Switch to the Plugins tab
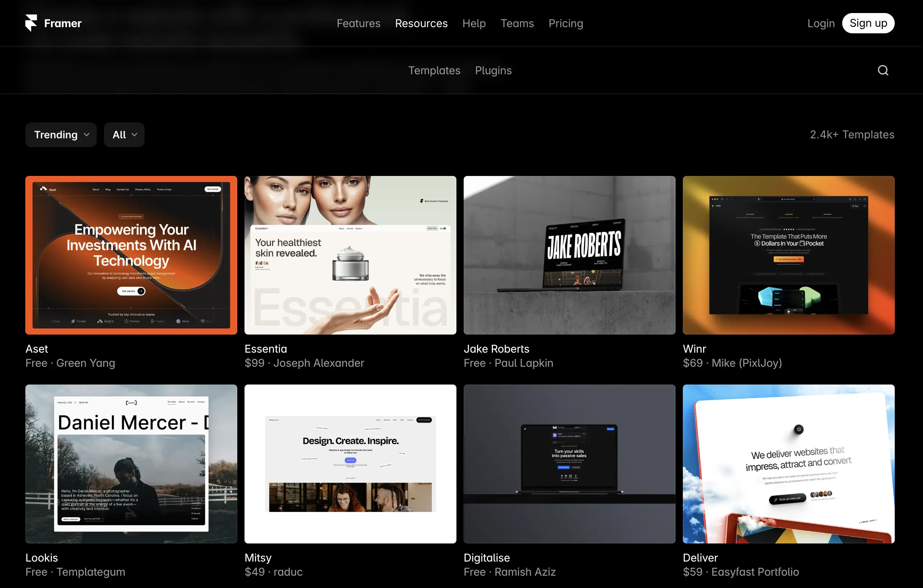 tap(493, 71)
